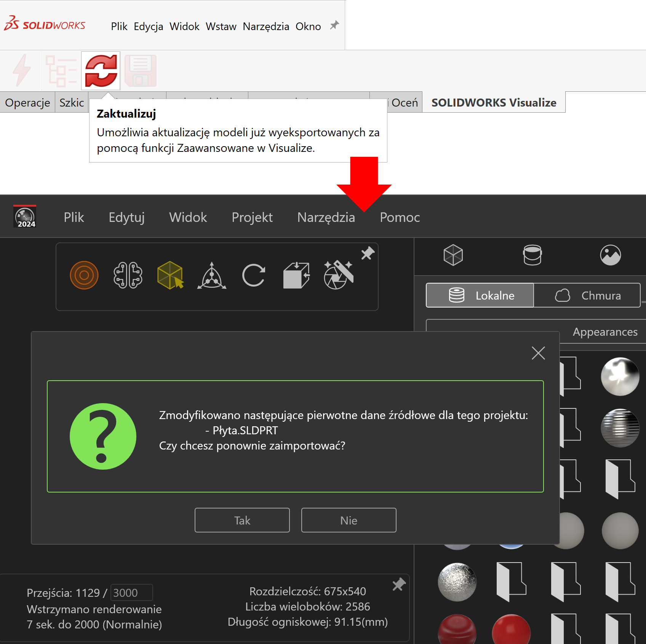
Task: Decline reimport by clicking Nie
Action: 349,520
